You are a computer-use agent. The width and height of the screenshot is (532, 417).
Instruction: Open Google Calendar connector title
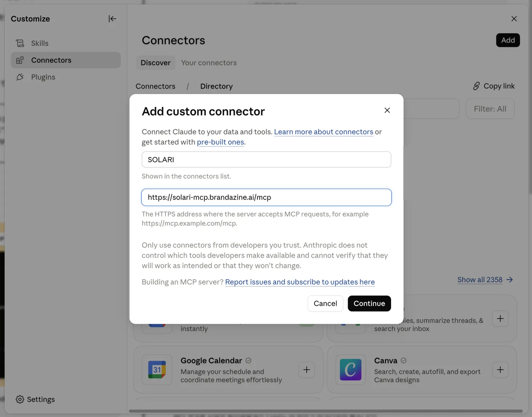[x=211, y=360]
